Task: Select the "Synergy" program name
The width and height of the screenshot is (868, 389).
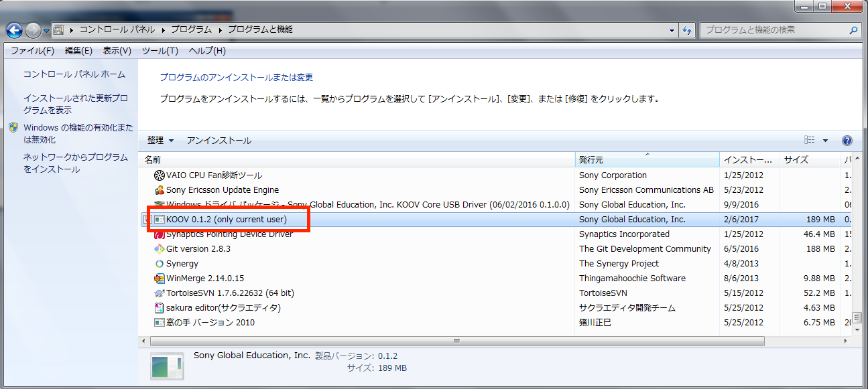Action: pyautogui.click(x=182, y=264)
